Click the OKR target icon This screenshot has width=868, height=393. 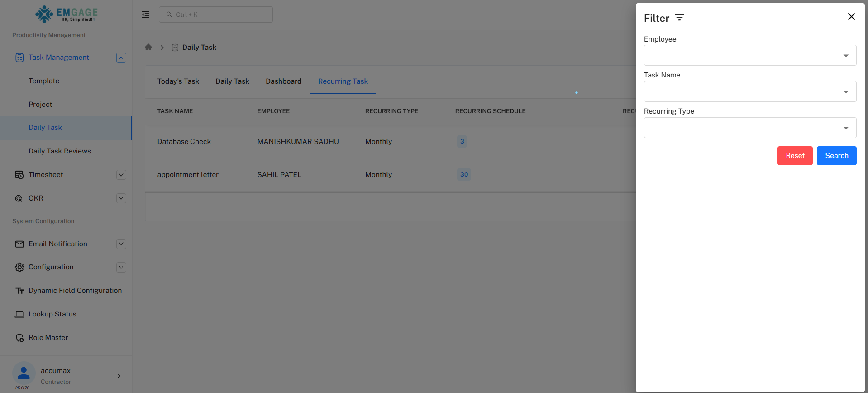[x=19, y=198]
